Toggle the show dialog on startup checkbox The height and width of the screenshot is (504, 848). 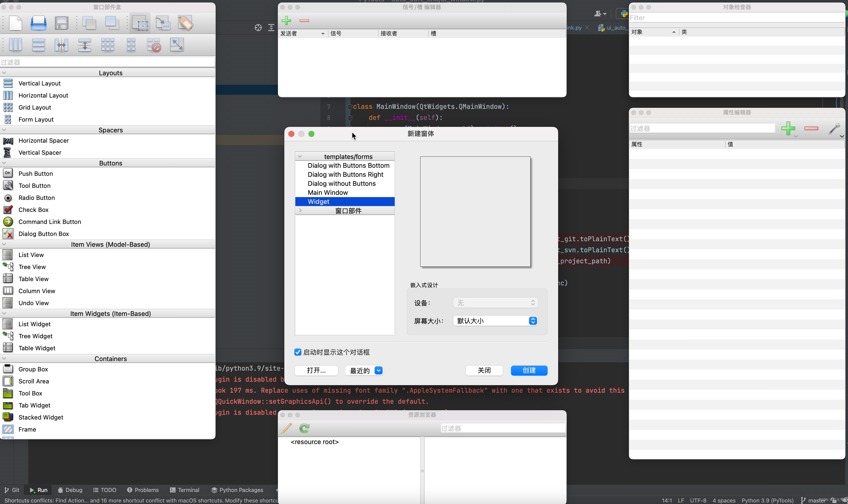(298, 352)
